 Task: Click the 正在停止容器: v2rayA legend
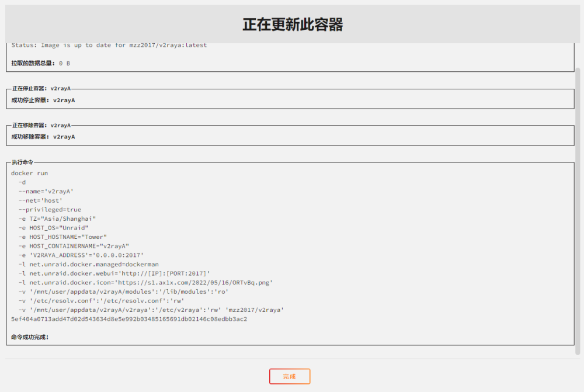pos(41,88)
